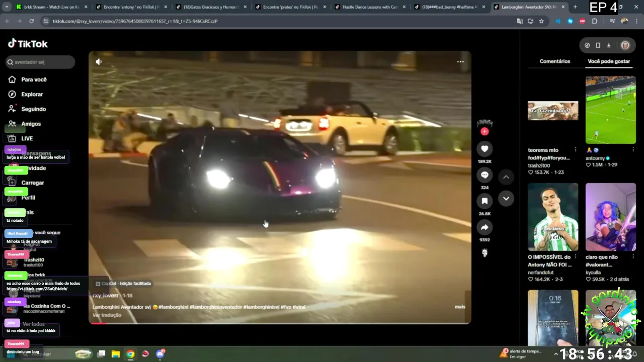
Task: Open options for 'teorema mto fod' video
Action: coord(576,150)
